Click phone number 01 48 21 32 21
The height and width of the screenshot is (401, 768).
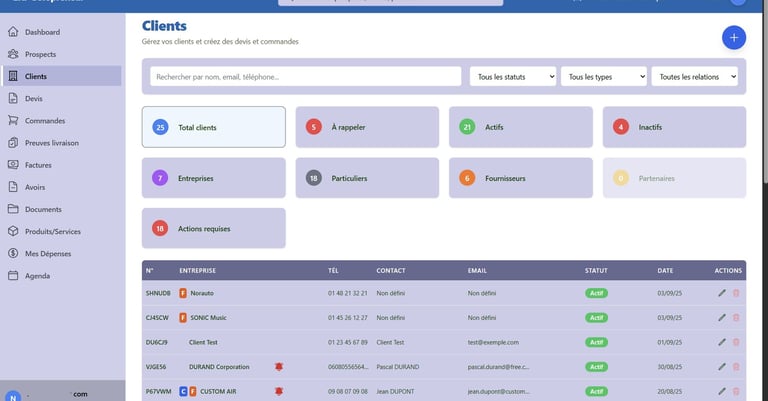(x=348, y=293)
